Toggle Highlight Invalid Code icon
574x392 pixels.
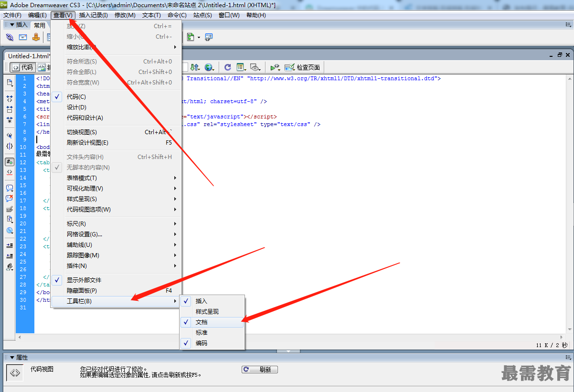tap(10, 172)
